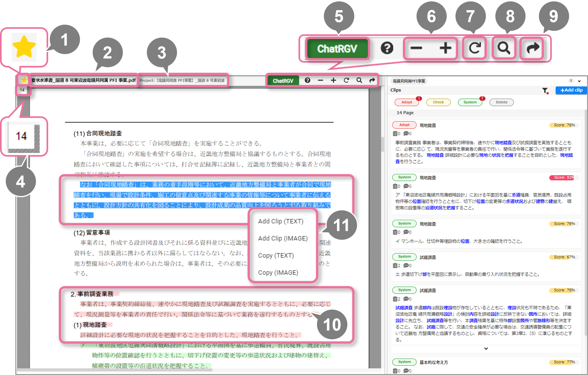The height and width of the screenshot is (375, 588).
Task: Rotate page with the circular arrow icon
Action: click(x=346, y=80)
